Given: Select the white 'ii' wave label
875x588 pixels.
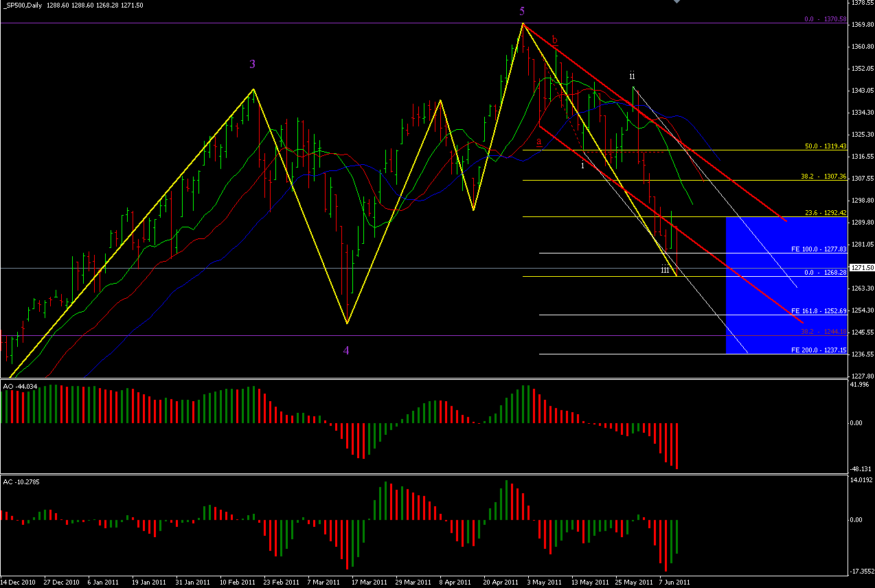Looking at the screenshot, I should point(632,74).
